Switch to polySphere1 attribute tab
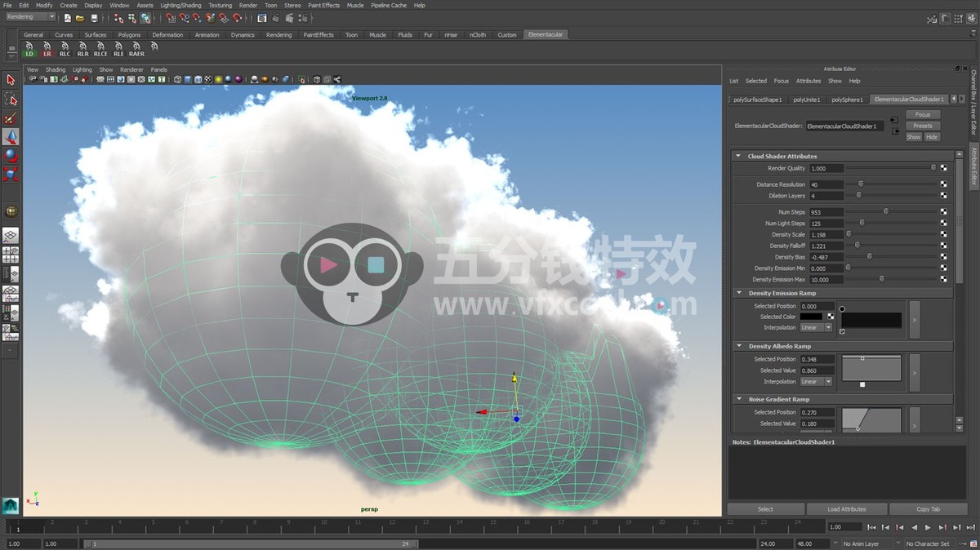The image size is (980, 550). tap(847, 100)
